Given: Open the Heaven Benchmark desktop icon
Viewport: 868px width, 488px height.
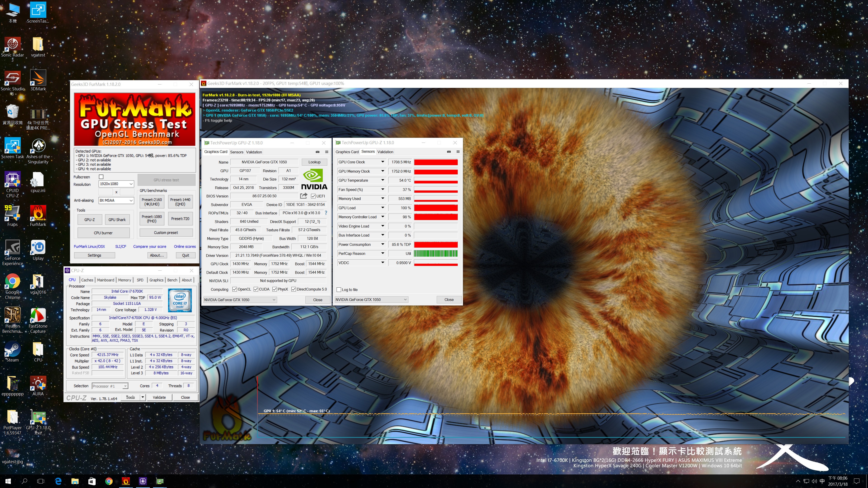Looking at the screenshot, I should point(12,320).
